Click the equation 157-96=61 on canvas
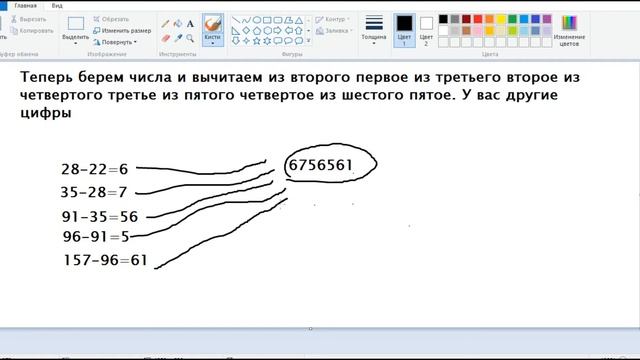Screen dimensions: 640x360 (x=105, y=260)
